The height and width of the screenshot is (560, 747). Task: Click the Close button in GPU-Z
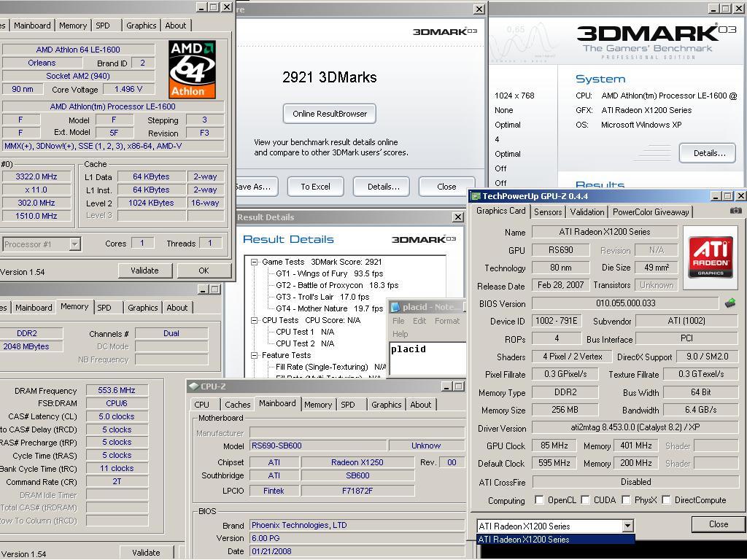pyautogui.click(x=719, y=524)
